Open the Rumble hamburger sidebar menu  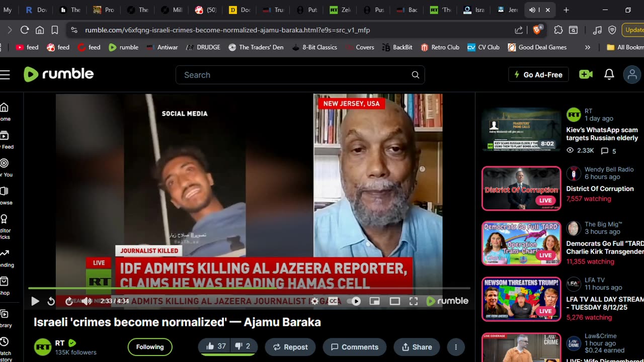(5, 75)
